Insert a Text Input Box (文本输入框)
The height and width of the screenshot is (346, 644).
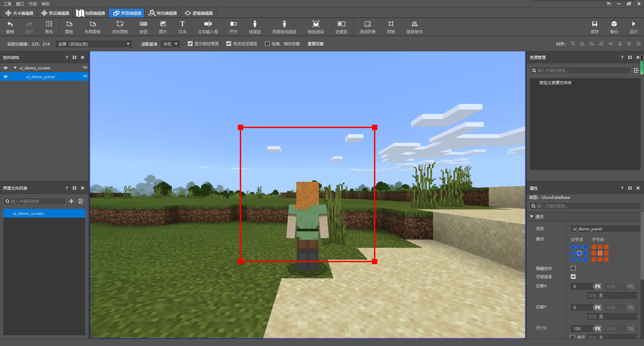[208, 27]
